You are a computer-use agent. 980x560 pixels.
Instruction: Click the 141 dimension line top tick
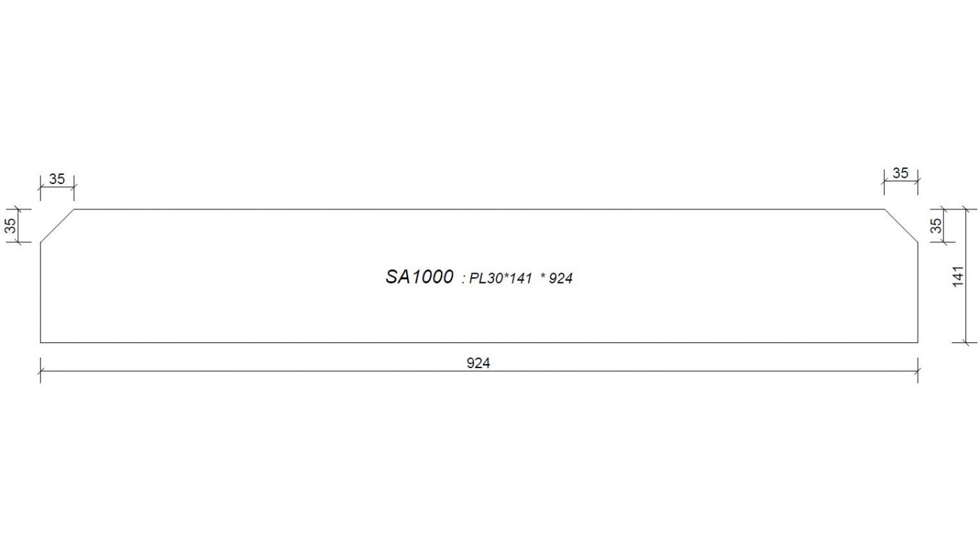tap(966, 209)
